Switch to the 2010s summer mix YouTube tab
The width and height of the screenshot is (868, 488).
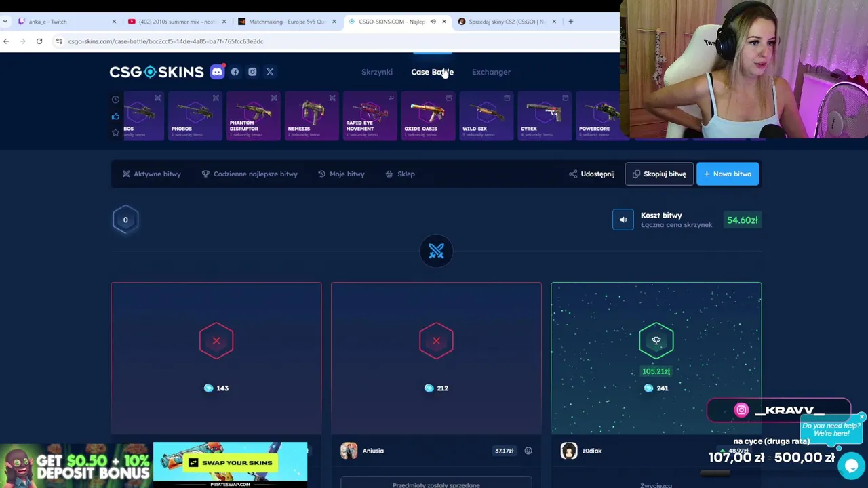pyautogui.click(x=176, y=22)
